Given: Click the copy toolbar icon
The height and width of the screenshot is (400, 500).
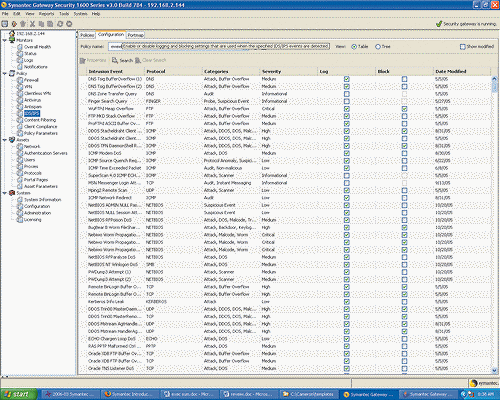Looking at the screenshot, I should pos(41,24).
